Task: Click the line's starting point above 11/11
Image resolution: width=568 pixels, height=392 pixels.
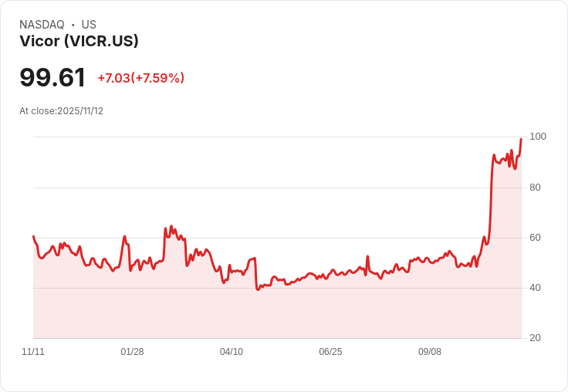Action: pyautogui.click(x=33, y=236)
